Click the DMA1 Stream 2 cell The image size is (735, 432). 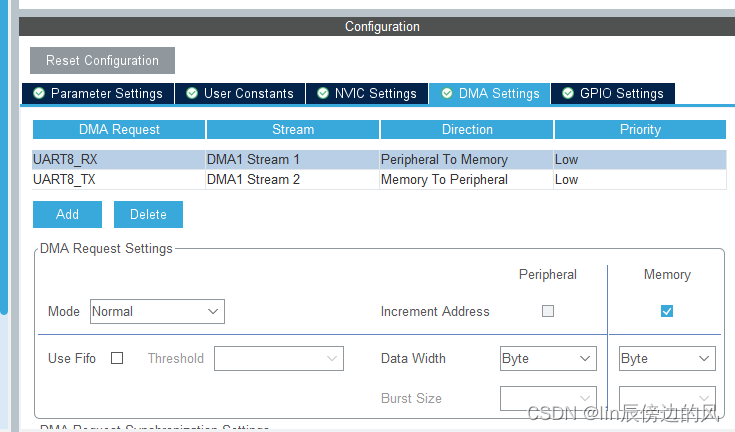pos(292,179)
